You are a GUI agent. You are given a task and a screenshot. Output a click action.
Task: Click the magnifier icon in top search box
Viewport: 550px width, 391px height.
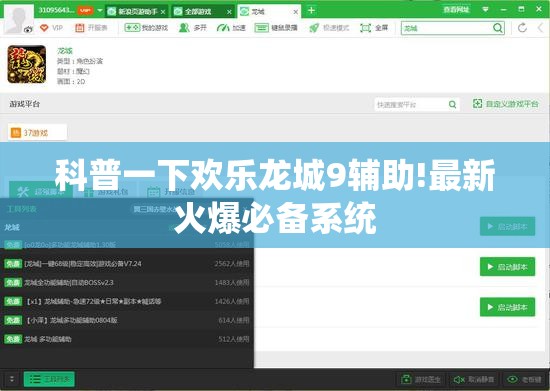(497, 28)
